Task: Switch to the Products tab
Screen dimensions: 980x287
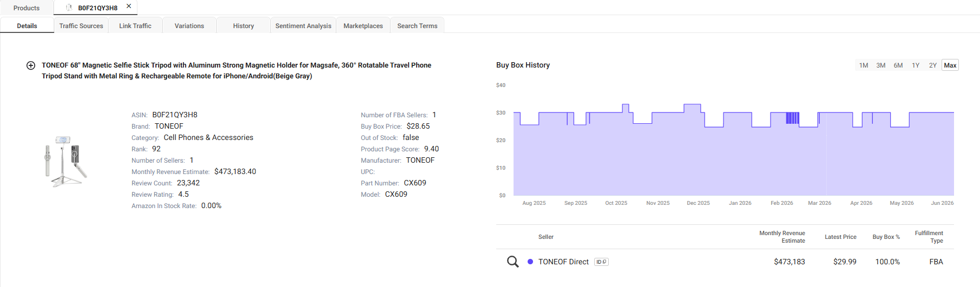Action: 27,8
